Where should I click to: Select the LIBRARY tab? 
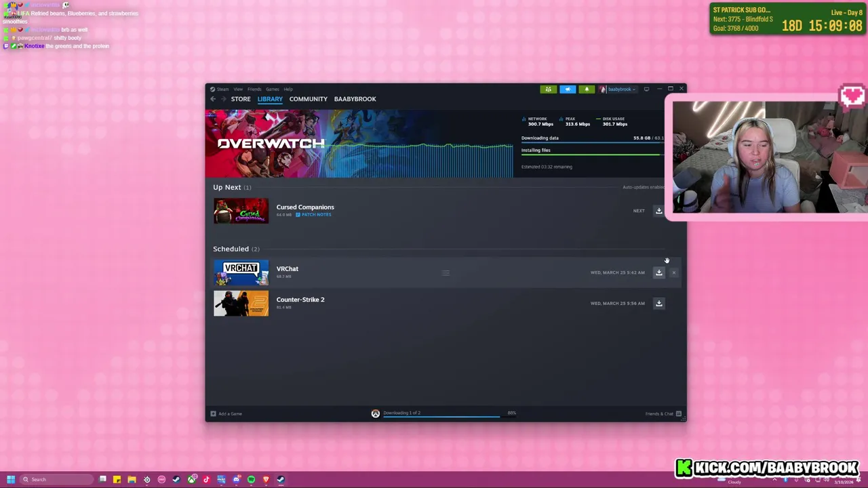(x=270, y=99)
